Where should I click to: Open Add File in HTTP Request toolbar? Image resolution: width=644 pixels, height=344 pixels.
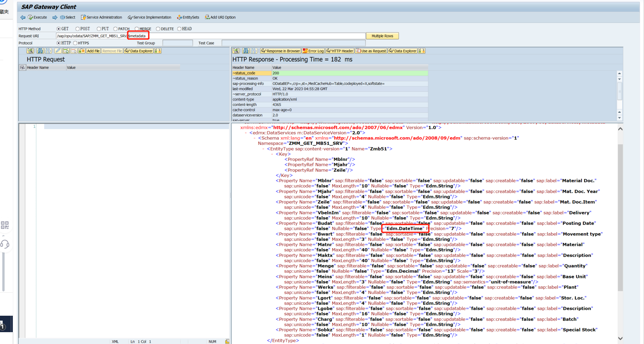click(x=93, y=51)
